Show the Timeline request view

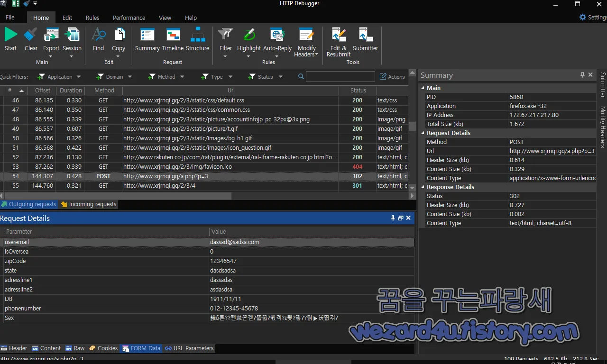173,39
